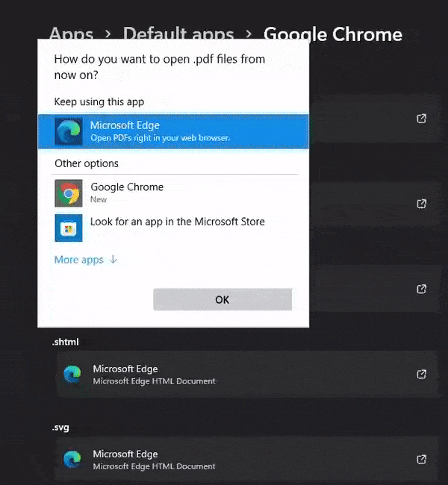
Task: Open the .svg Microsoft Edge default row
Action: click(247, 460)
